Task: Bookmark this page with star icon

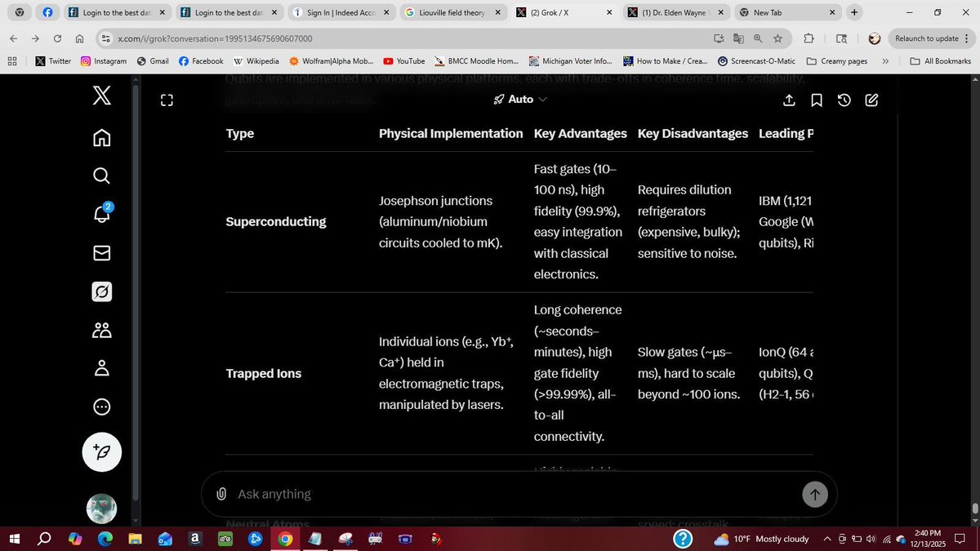Action: point(778,38)
